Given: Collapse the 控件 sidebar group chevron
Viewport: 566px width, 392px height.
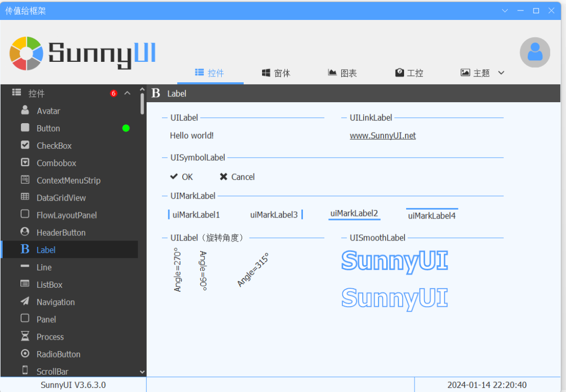Looking at the screenshot, I should 127,93.
